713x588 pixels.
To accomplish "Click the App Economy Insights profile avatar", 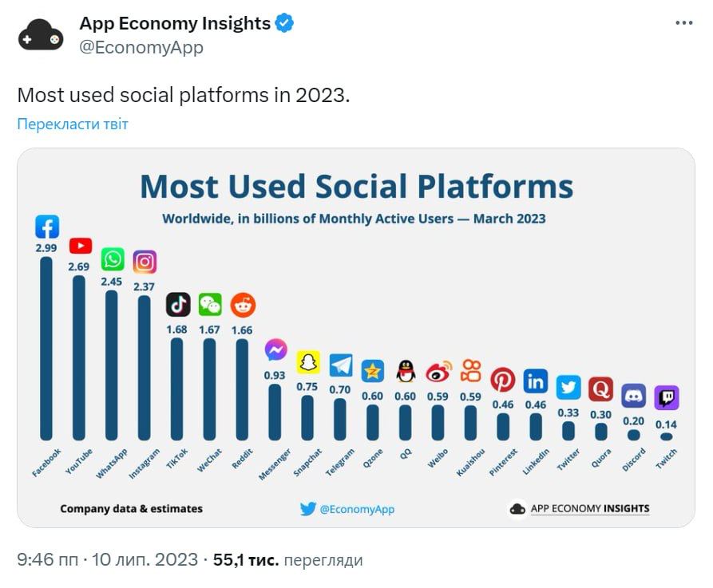I will 40,36.
